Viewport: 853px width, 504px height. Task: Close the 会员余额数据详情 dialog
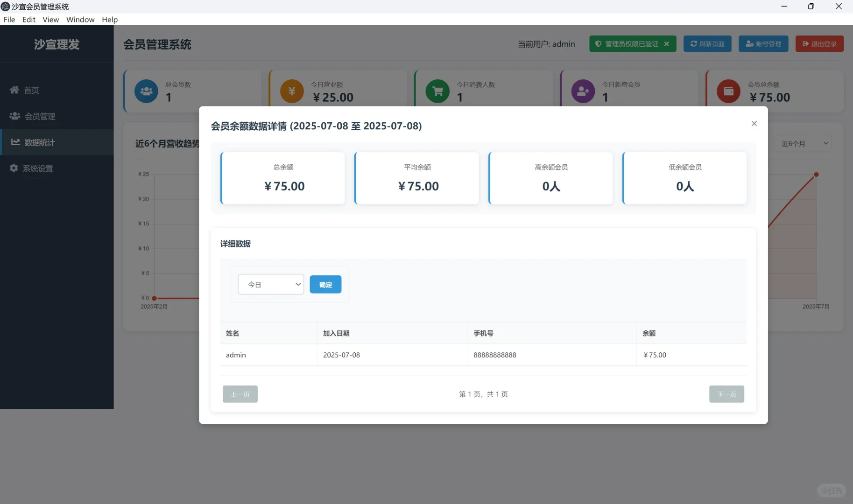(754, 124)
